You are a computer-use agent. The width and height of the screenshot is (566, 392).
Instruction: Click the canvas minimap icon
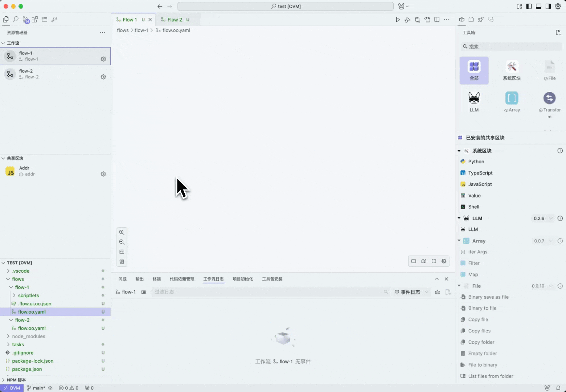point(424,261)
